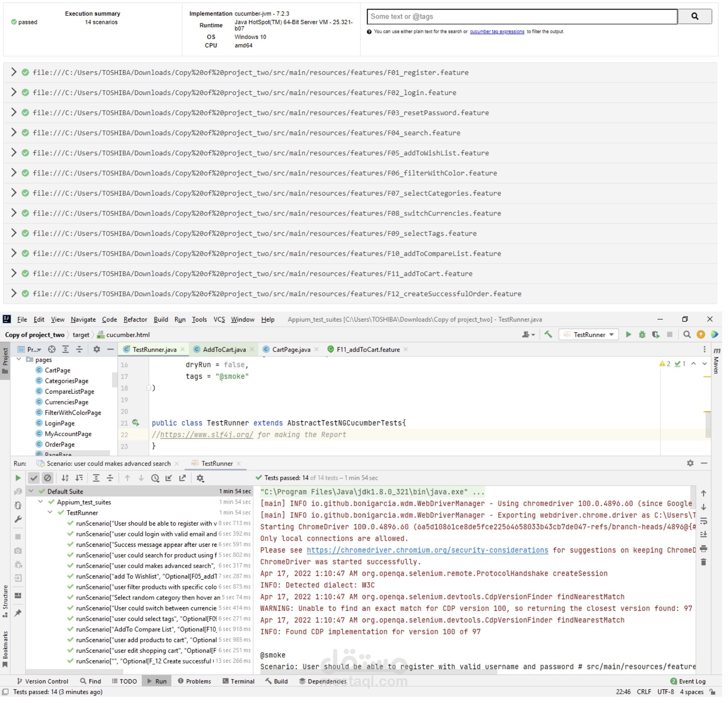Screen dimensions: 728x703
Task: Toggle Show Ignored tests filter
Action: coord(48,478)
